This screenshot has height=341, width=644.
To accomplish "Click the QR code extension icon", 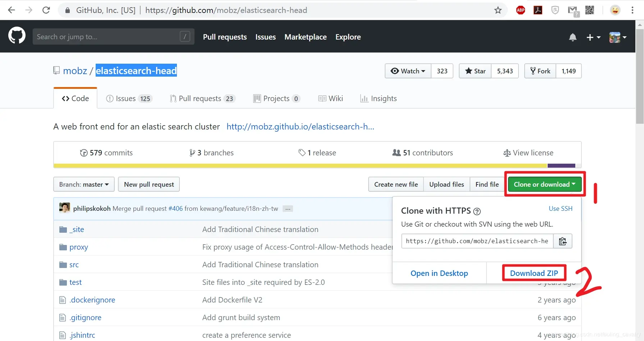I will click(x=589, y=10).
